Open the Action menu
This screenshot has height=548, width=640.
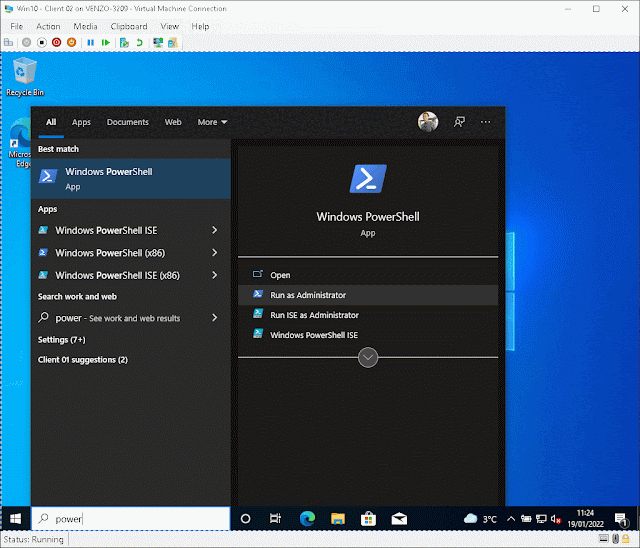(x=48, y=27)
